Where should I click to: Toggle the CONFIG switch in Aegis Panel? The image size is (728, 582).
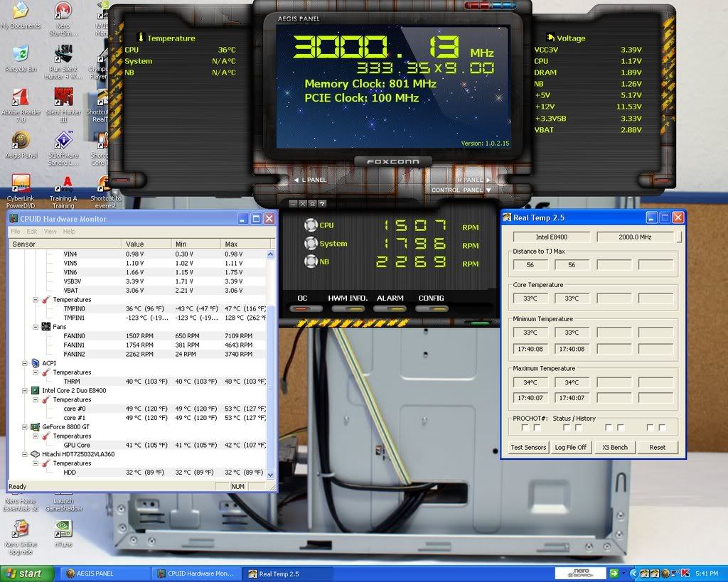[432, 308]
